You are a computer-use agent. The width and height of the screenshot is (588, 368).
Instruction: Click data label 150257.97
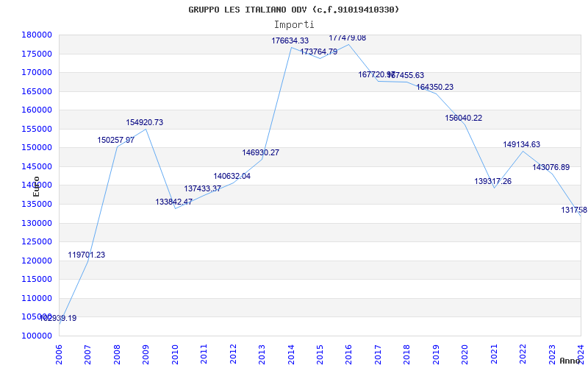click(116, 140)
